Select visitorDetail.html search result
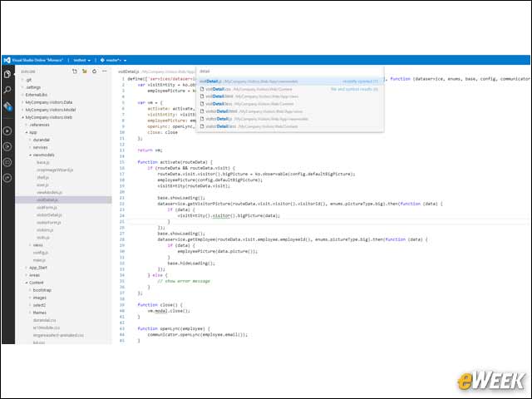Viewport: 532px width, 399px height. 290,111
